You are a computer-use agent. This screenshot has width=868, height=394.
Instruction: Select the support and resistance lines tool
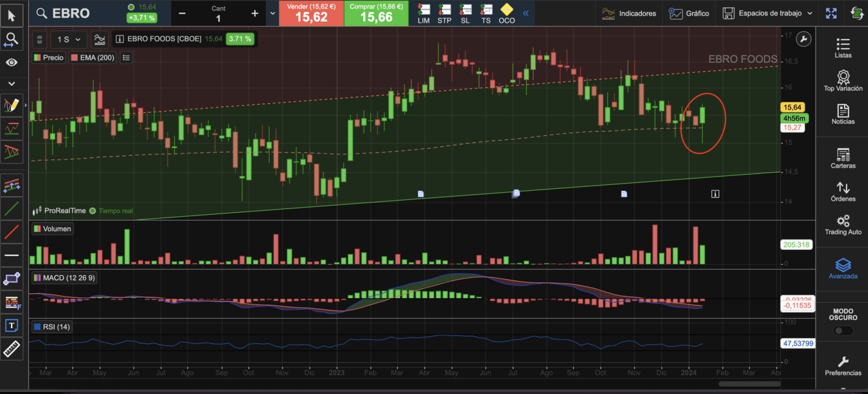click(12, 129)
